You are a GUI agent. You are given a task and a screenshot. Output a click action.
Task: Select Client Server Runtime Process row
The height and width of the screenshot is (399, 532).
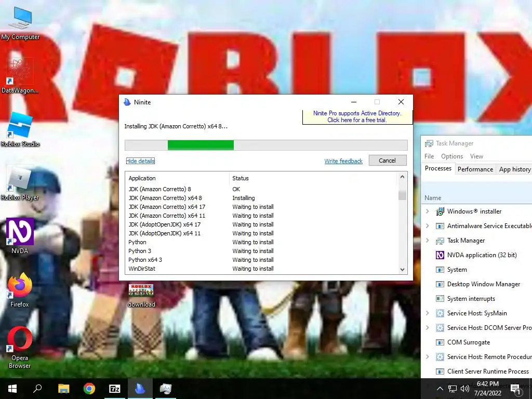(x=477, y=371)
